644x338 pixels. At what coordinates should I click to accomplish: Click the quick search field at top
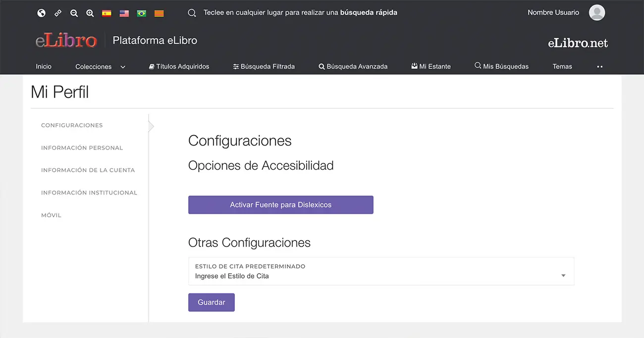(x=300, y=13)
